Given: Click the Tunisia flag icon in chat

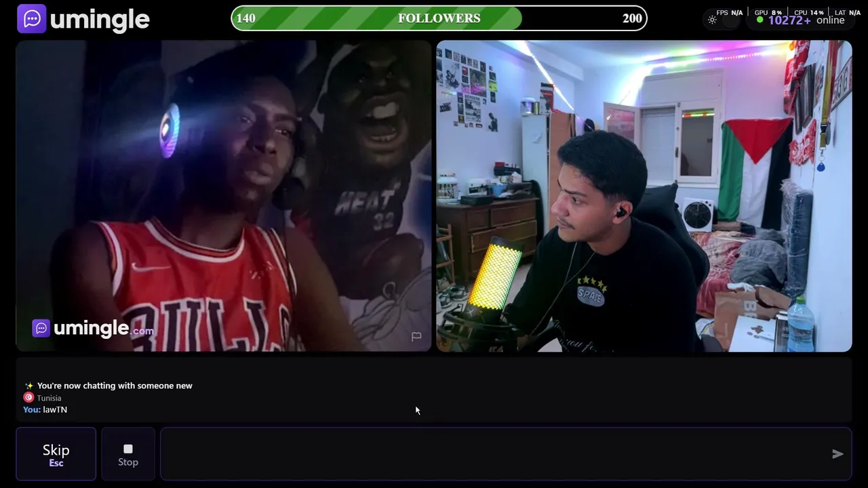Looking at the screenshot, I should 28,398.
